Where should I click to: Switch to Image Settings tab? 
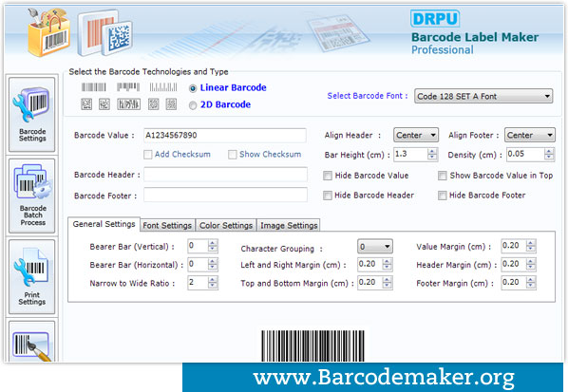[x=289, y=225]
